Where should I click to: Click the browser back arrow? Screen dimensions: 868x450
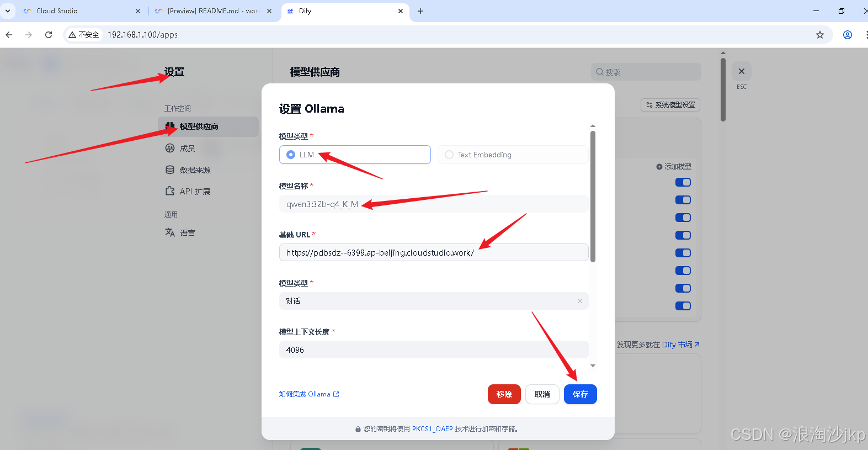9,35
